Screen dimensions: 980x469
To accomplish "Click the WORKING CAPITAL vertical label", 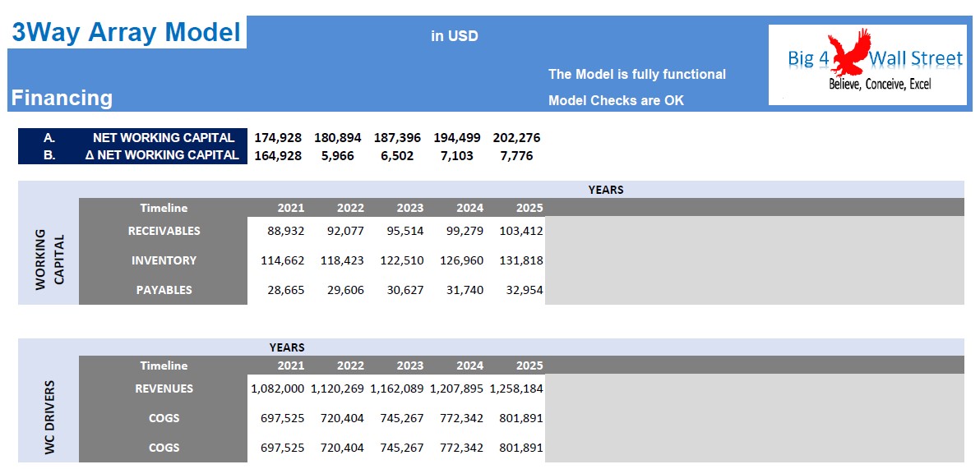I will pos(50,259).
